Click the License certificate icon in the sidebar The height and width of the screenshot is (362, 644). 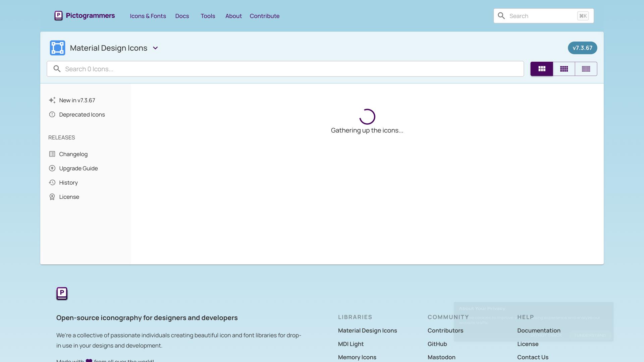[52, 197]
